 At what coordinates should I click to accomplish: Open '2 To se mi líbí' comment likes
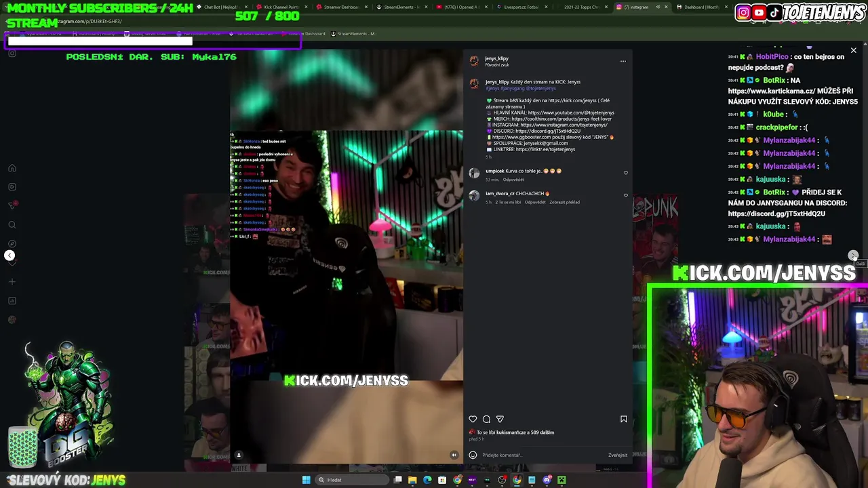(508, 202)
